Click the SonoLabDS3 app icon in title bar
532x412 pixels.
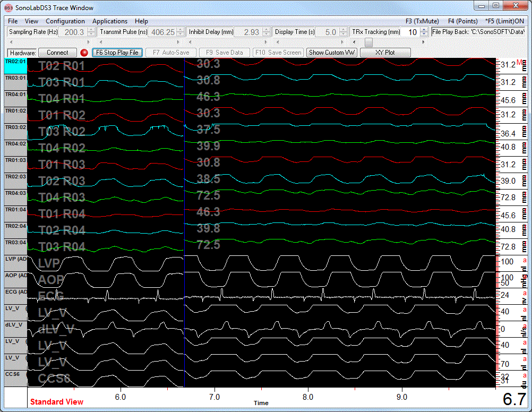click(9, 7)
